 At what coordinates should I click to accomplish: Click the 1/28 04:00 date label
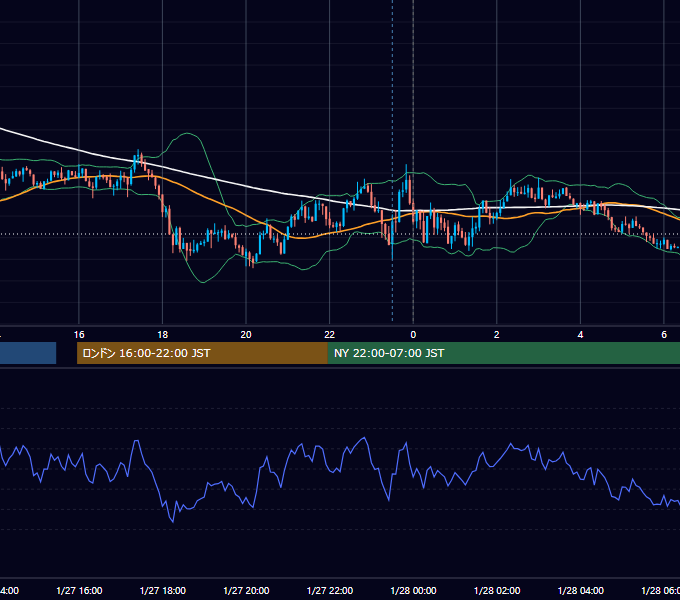[580, 590]
